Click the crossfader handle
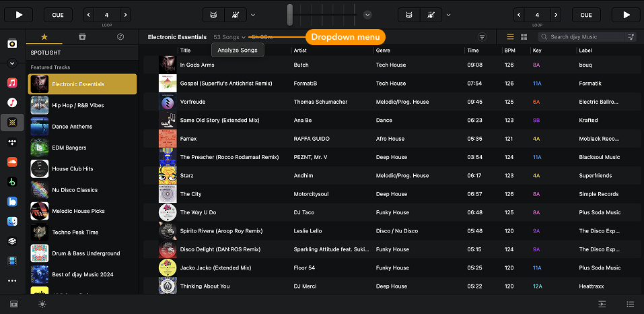 click(x=290, y=15)
